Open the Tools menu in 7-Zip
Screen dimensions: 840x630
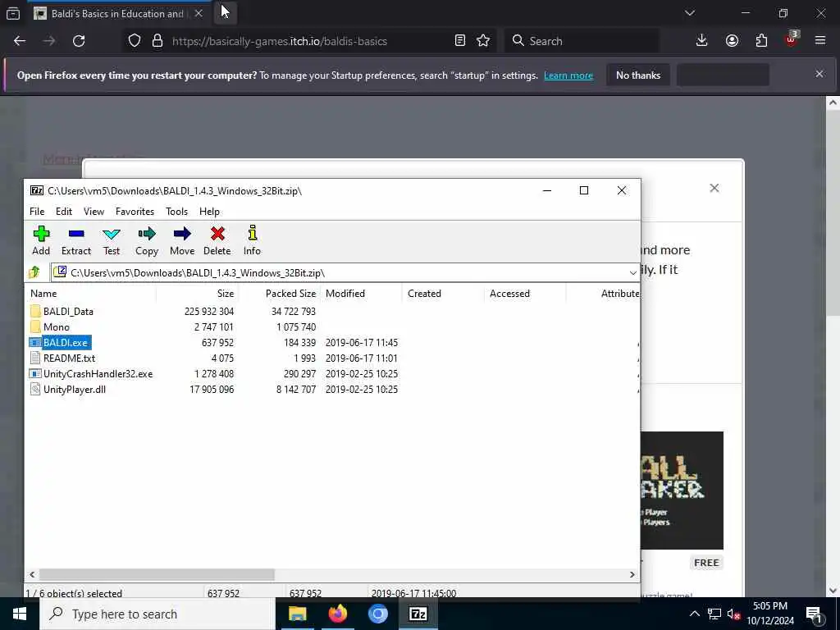point(177,212)
